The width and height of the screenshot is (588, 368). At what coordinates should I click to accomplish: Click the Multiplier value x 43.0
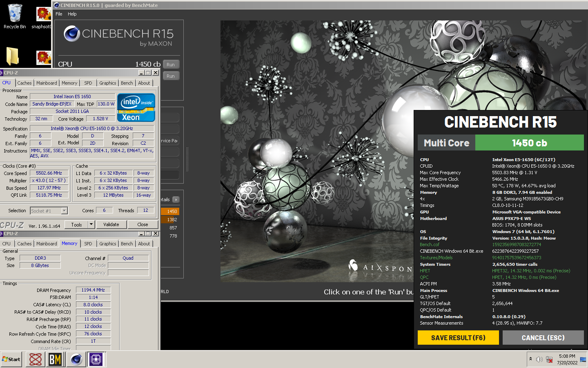[x=49, y=180]
